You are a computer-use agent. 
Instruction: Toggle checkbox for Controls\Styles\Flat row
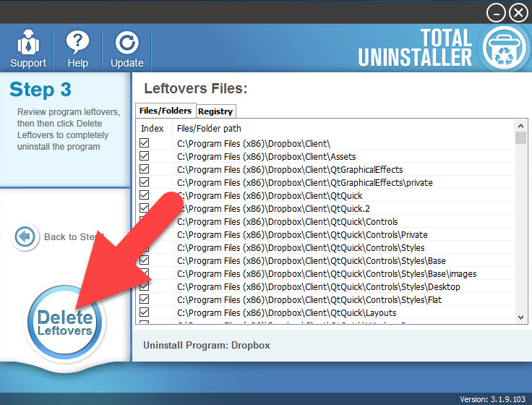click(144, 299)
